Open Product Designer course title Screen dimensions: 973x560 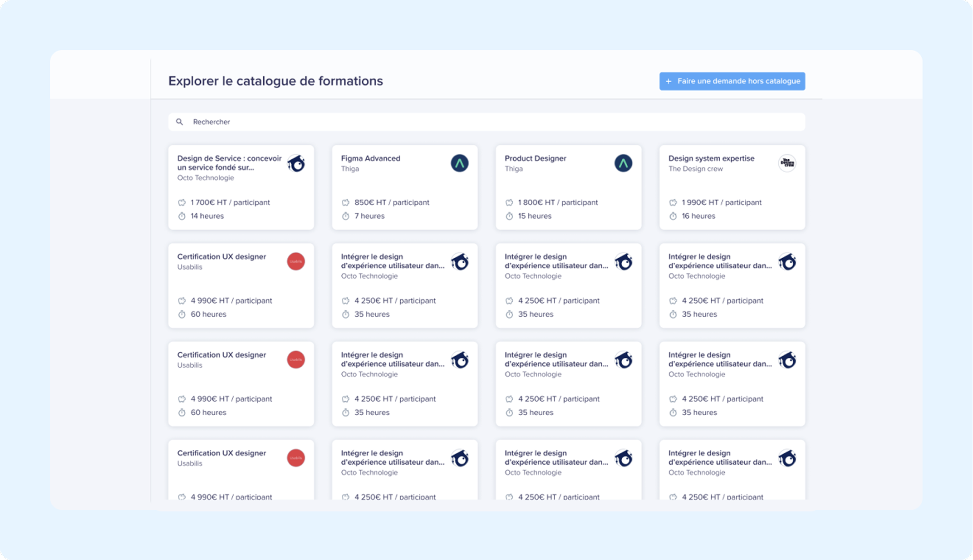(x=535, y=158)
